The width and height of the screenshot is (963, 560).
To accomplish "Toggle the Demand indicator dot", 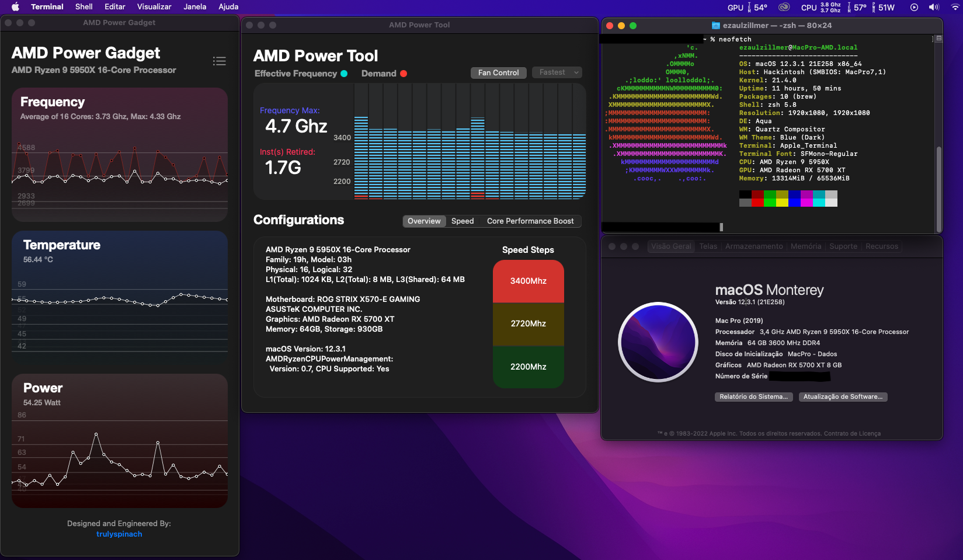I will click(x=404, y=74).
